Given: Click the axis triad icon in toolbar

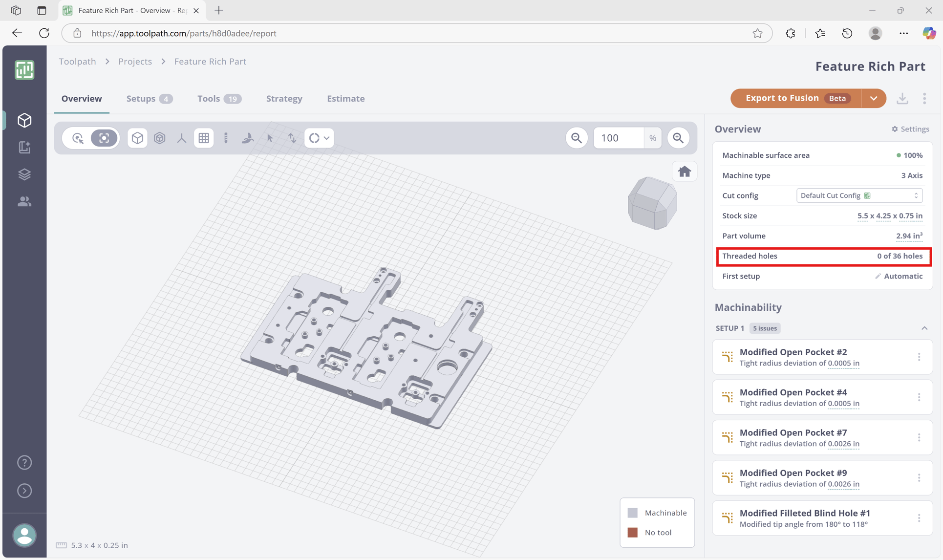Looking at the screenshot, I should 182,138.
